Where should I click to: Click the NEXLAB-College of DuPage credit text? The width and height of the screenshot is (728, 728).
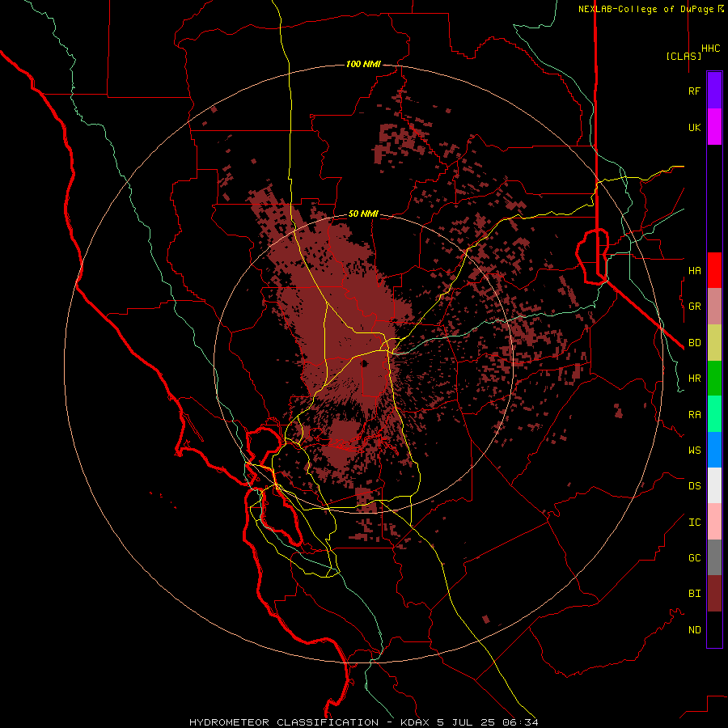[646, 9]
